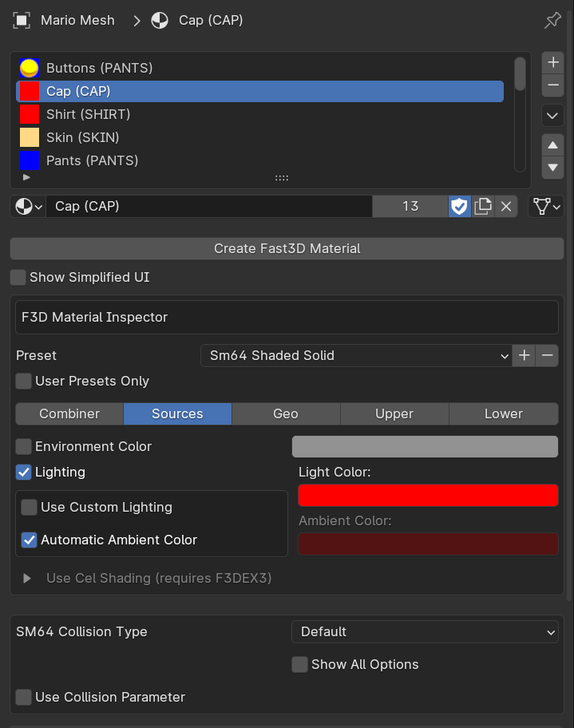Click the blue Pants (PANTS) material preview icon
Screen dimensions: 574x728
(30, 160)
